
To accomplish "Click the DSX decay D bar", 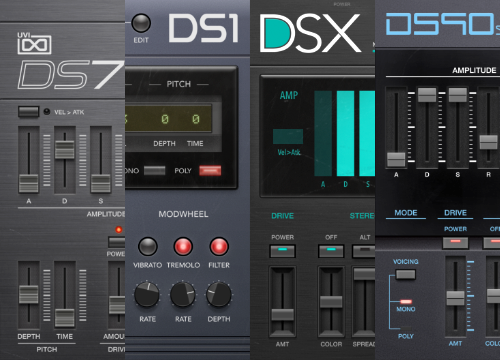I will pos(345,133).
